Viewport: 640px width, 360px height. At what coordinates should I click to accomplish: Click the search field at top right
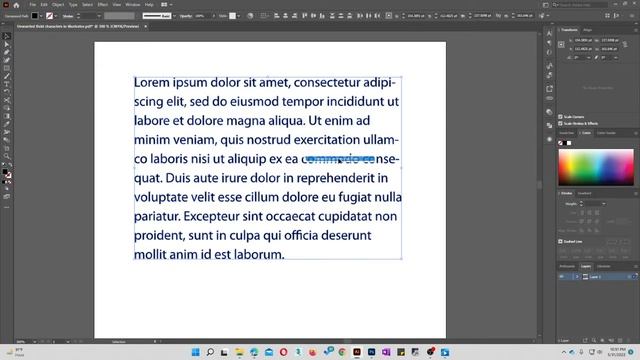pos(580,5)
